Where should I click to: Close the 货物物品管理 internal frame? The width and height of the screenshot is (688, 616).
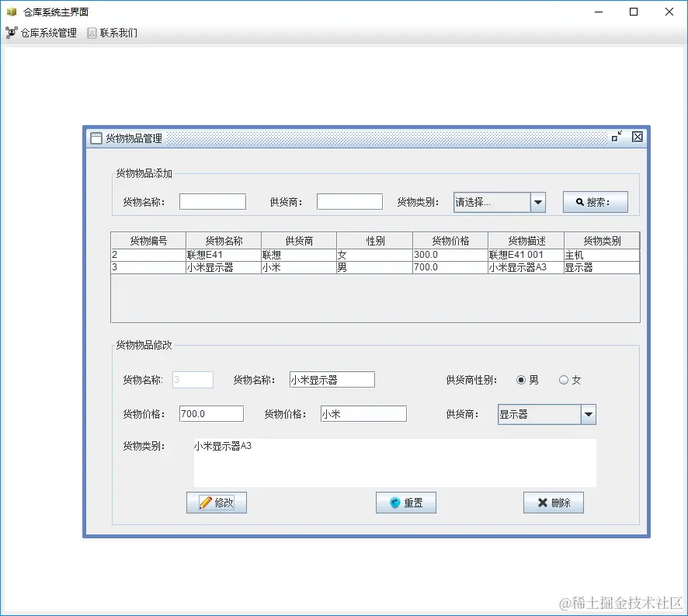click(x=638, y=137)
